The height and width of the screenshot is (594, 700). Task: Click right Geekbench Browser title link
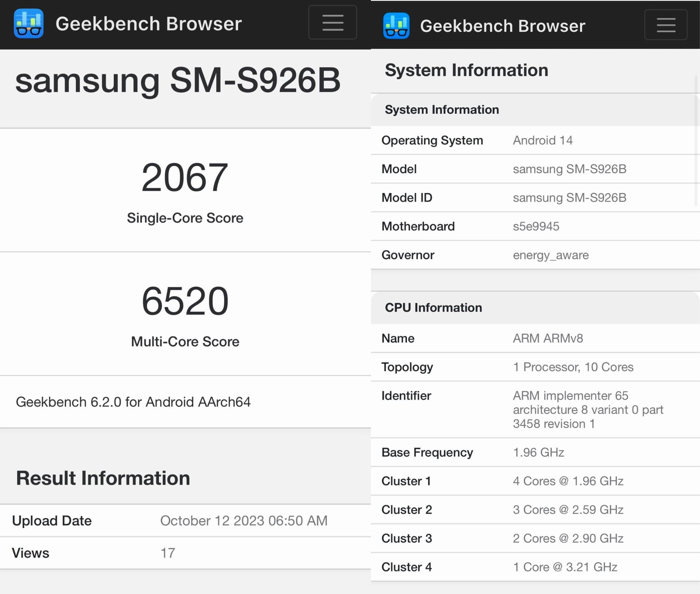point(502,26)
